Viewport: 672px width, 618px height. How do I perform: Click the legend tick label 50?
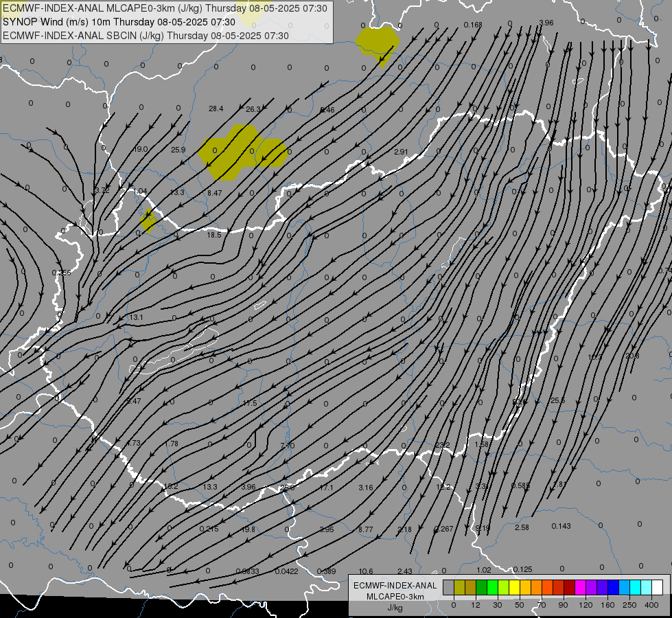[520, 605]
